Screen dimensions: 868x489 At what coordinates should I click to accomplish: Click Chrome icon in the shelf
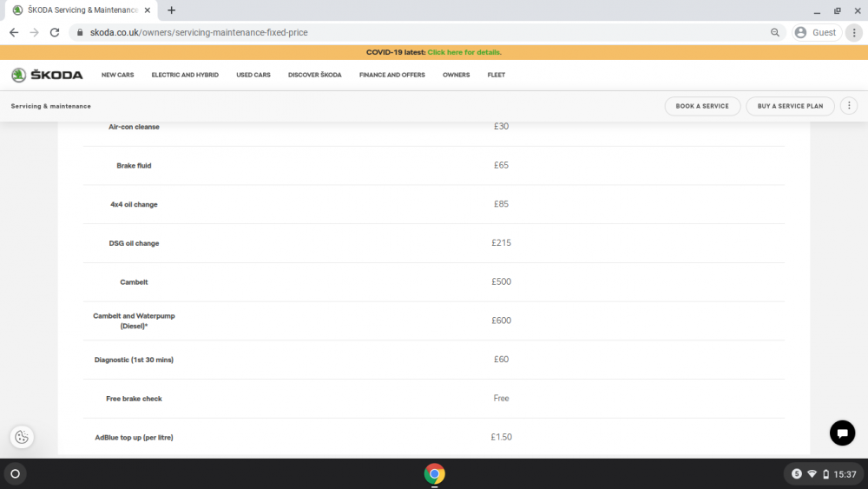(435, 474)
